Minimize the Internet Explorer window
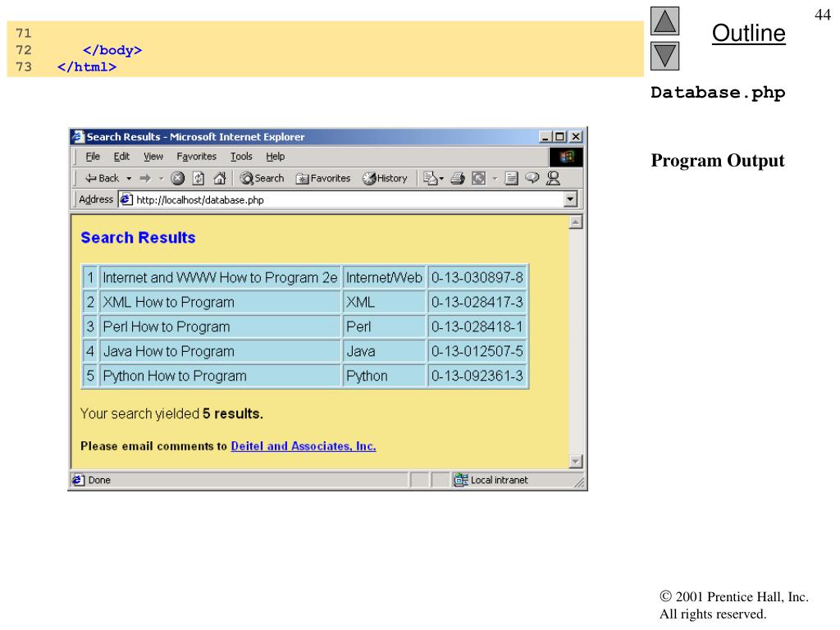This screenshot has height=630, width=840. pyautogui.click(x=546, y=137)
